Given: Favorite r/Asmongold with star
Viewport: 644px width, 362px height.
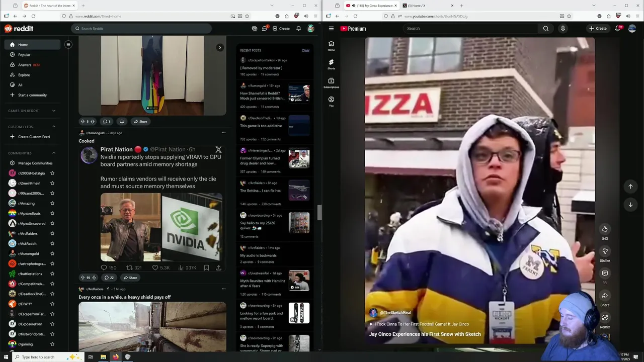Looking at the screenshot, I should click(52, 253).
